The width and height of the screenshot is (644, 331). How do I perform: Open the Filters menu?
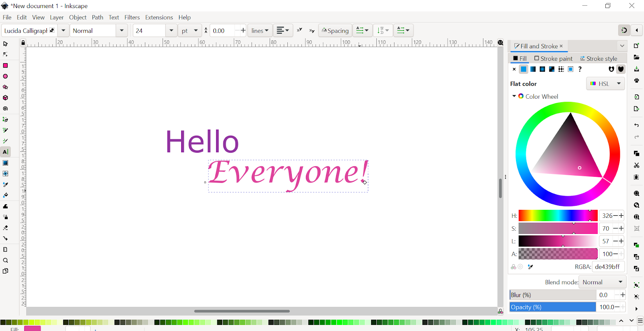click(132, 17)
